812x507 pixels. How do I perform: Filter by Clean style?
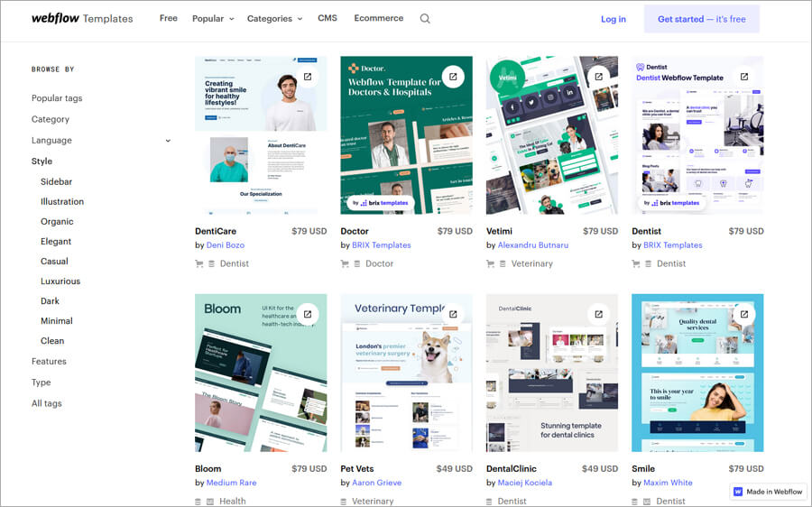pyautogui.click(x=52, y=341)
